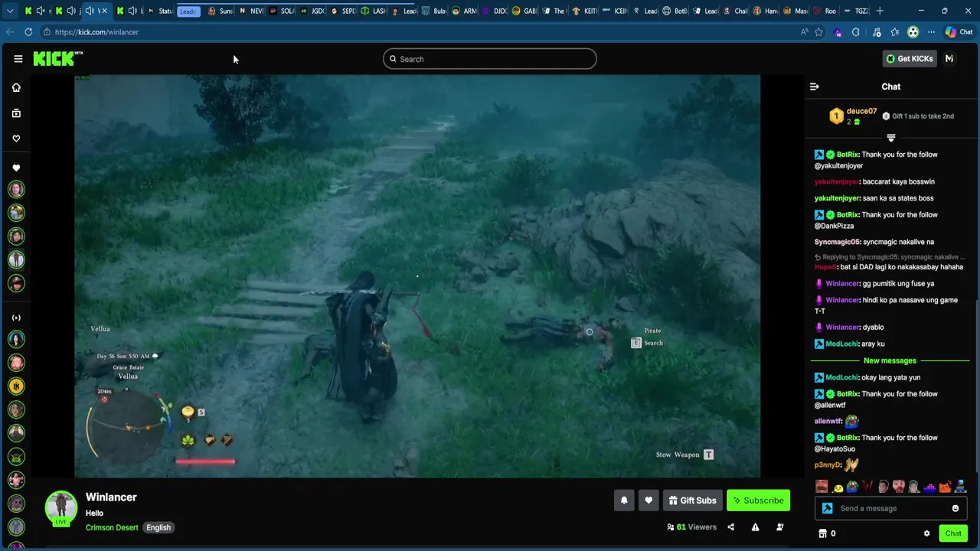
Task: Click the Gift Subs button
Action: [x=692, y=500]
